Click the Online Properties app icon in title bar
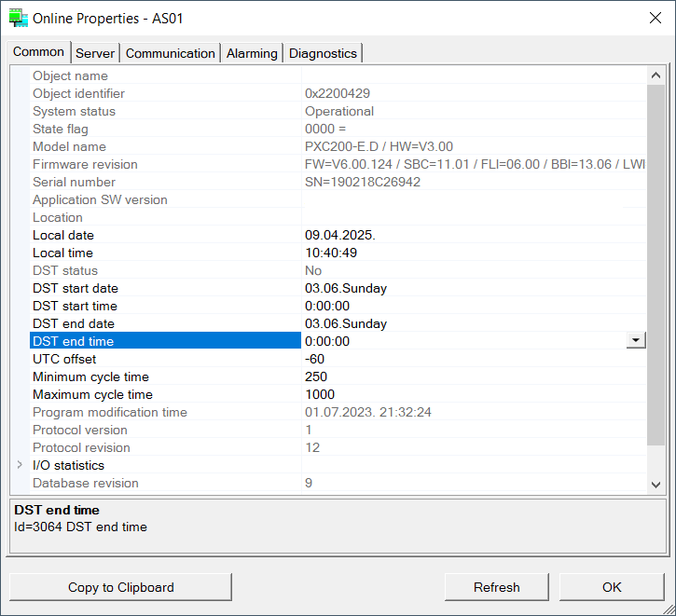Image resolution: width=676 pixels, height=616 pixels. (x=19, y=19)
